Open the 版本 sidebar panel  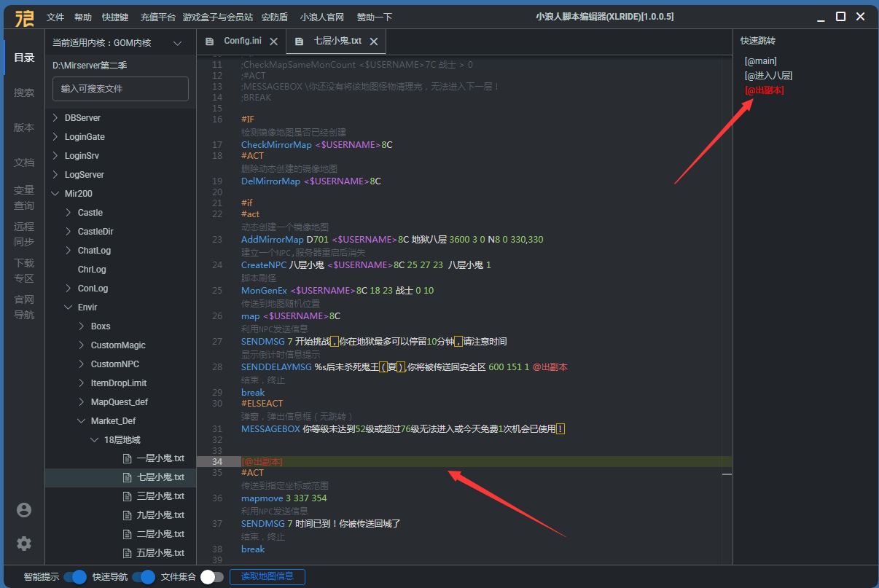[24, 128]
